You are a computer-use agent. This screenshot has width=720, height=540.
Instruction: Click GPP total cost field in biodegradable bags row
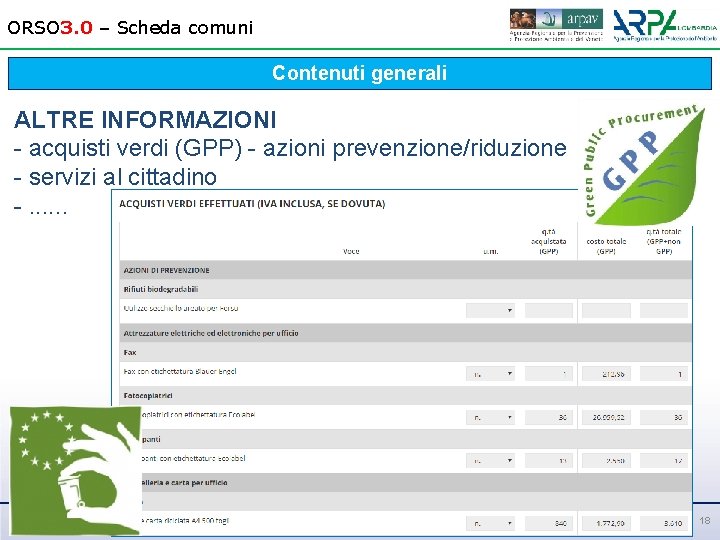[x=606, y=310]
